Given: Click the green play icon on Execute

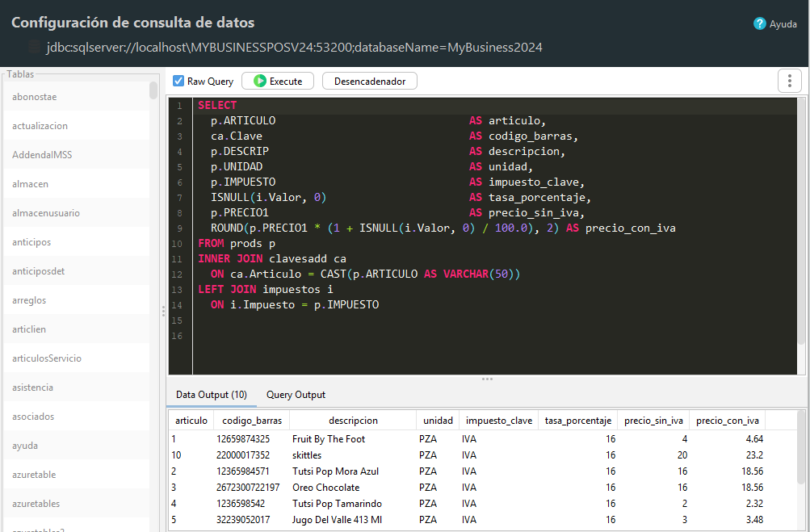Looking at the screenshot, I should click(x=260, y=81).
